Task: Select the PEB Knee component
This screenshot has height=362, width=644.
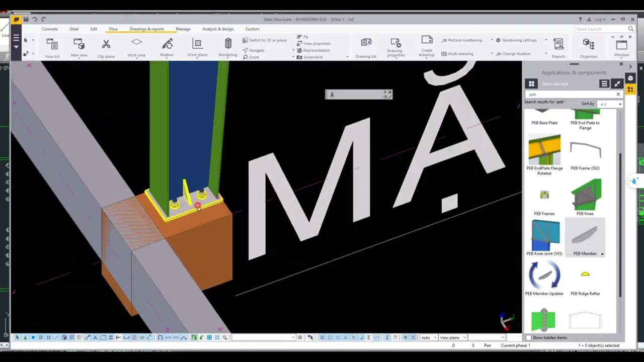Action: click(x=585, y=198)
